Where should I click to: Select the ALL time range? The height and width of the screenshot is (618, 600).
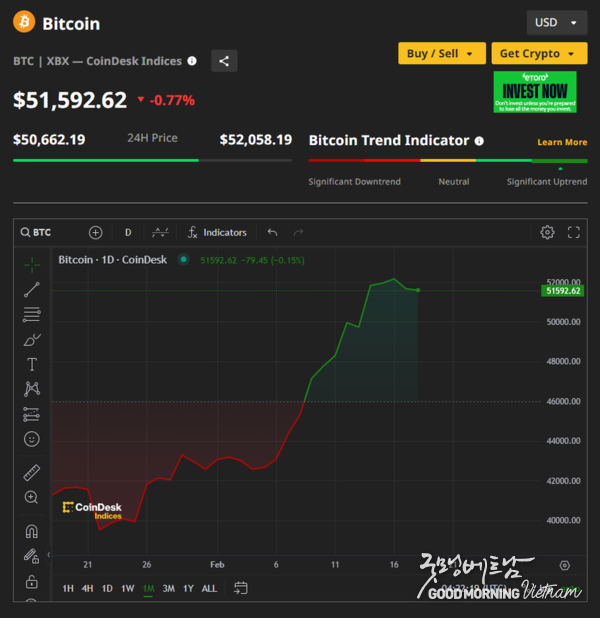point(209,588)
